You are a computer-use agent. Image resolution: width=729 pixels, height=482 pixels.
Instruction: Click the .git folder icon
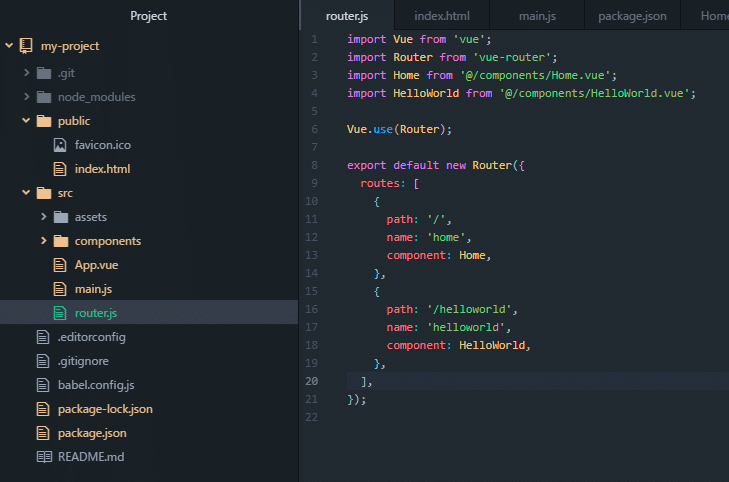pyautogui.click(x=44, y=73)
